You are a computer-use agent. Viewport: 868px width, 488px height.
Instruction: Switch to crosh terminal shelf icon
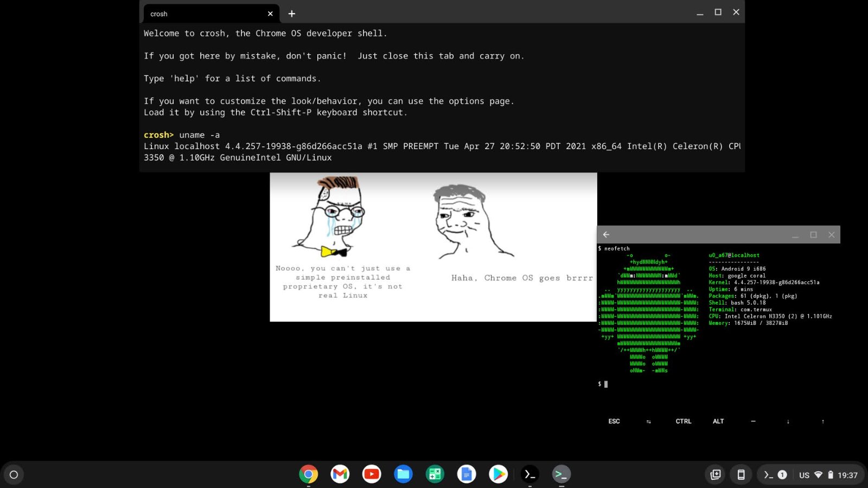(529, 474)
